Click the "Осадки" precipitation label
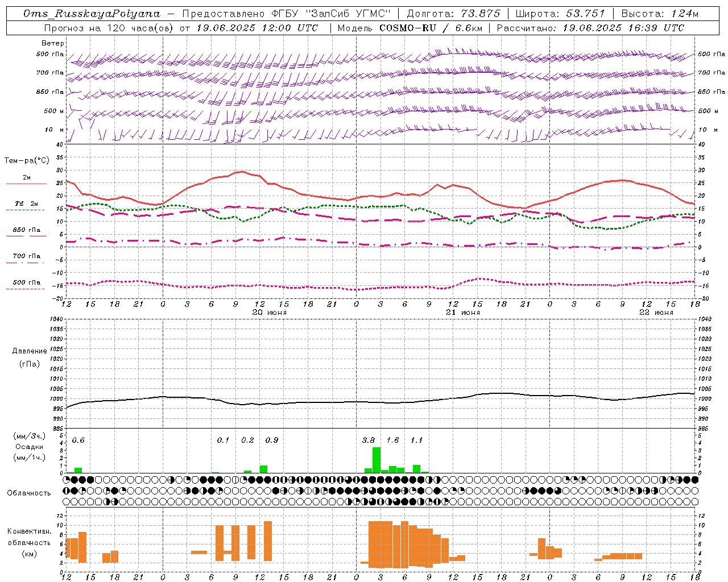The height and width of the screenshot is (582, 728). 30,447
